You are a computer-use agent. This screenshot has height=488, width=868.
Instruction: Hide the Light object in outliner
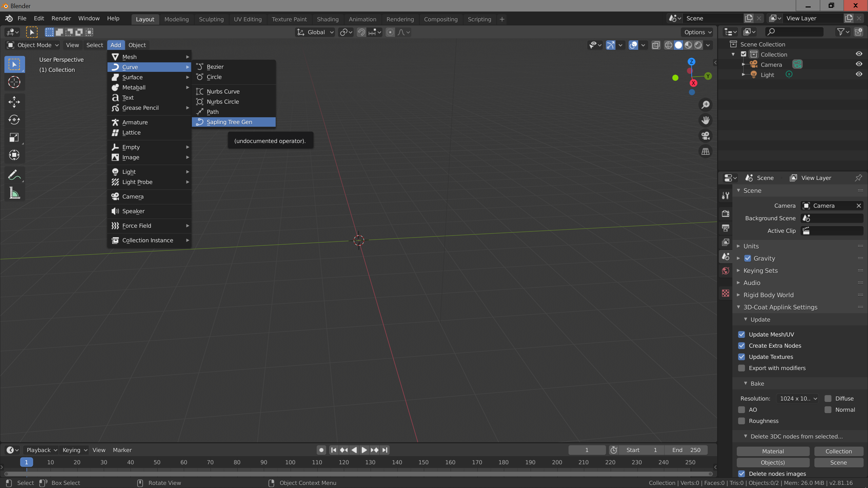click(859, 74)
